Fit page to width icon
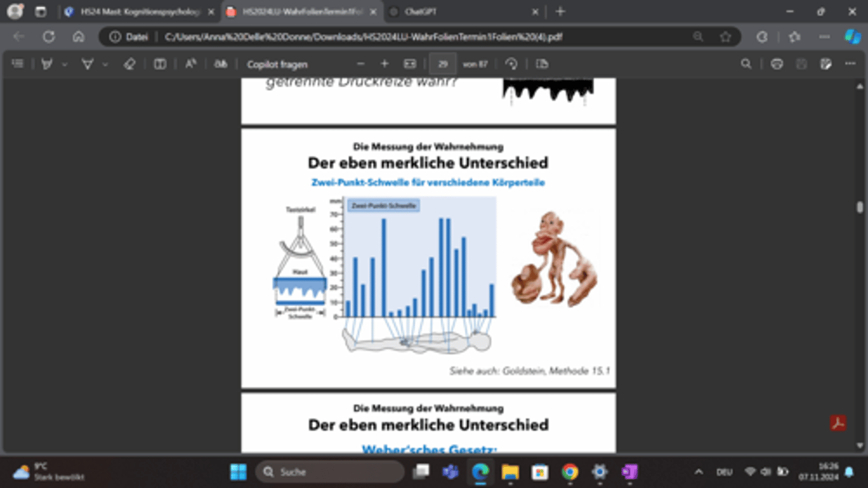The height and width of the screenshot is (488, 868). pos(410,64)
